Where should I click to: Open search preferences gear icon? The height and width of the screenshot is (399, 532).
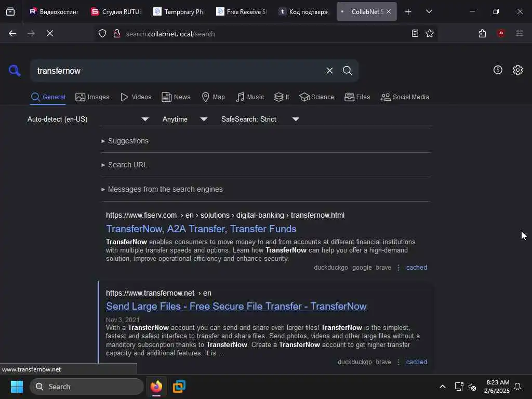tap(518, 70)
